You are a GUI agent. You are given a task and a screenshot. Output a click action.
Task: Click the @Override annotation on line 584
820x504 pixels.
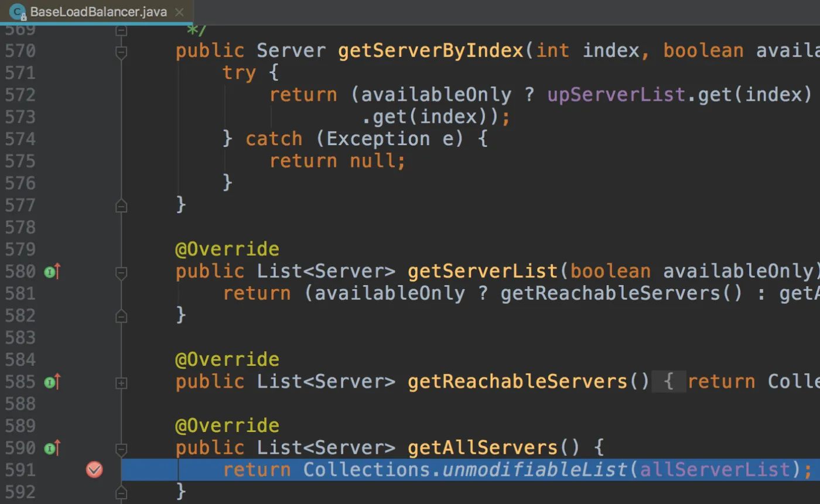point(227,359)
